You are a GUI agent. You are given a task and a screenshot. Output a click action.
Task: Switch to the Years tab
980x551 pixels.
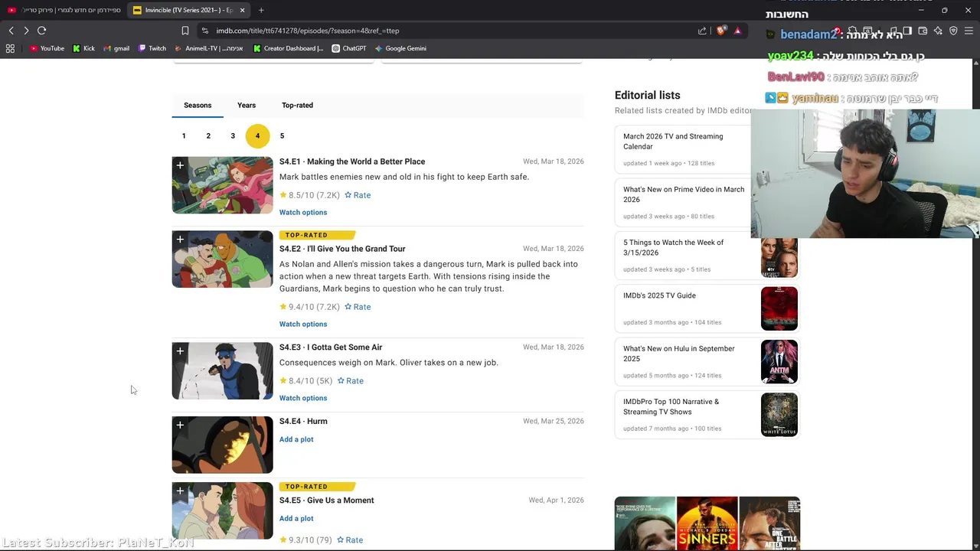(247, 106)
